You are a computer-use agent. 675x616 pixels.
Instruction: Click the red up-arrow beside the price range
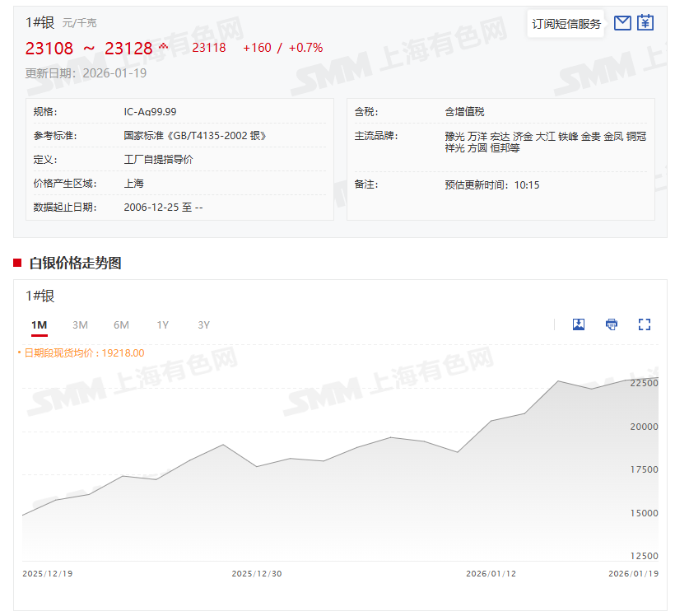click(163, 46)
